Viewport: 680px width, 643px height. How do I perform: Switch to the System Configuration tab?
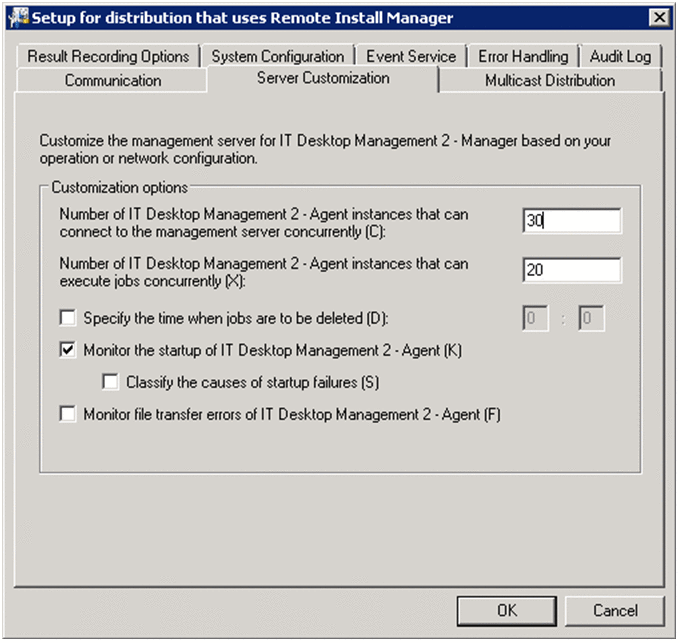tap(277, 57)
